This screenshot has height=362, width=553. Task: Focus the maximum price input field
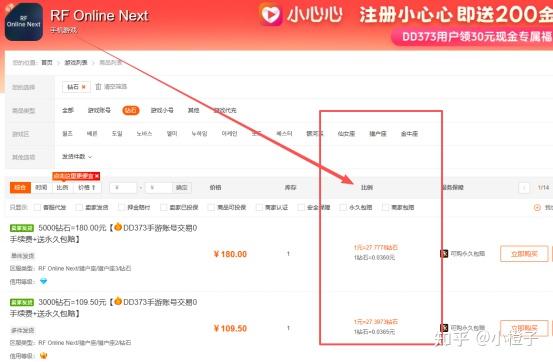(x=159, y=188)
